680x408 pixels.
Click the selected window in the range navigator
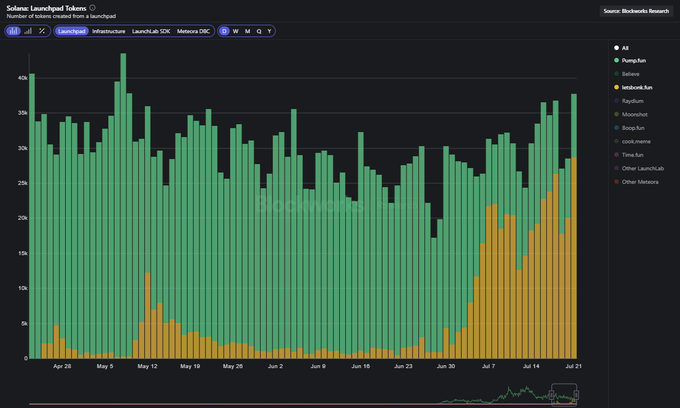coord(565,397)
